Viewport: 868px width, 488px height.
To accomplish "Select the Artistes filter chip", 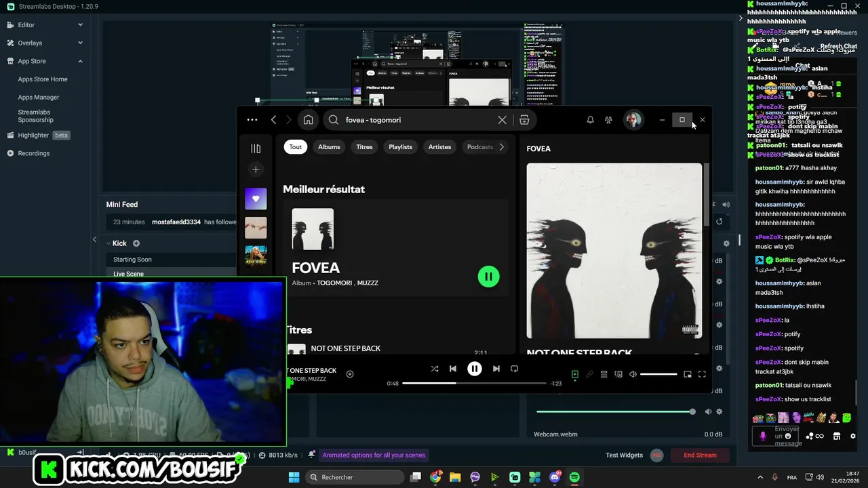I will 439,147.
